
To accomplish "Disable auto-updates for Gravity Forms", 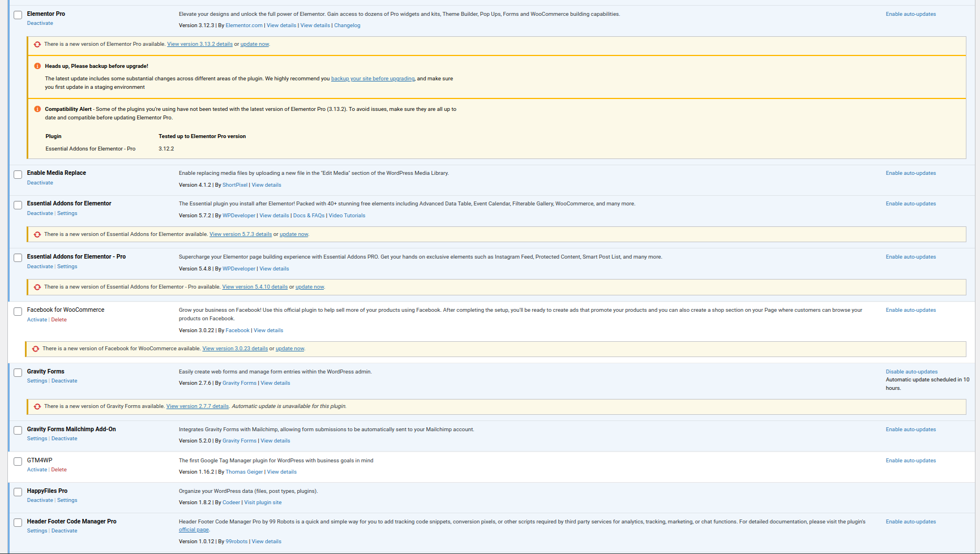I will 911,372.
